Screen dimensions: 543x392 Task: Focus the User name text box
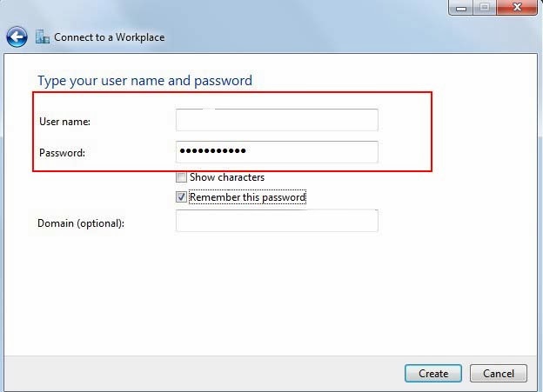[277, 120]
